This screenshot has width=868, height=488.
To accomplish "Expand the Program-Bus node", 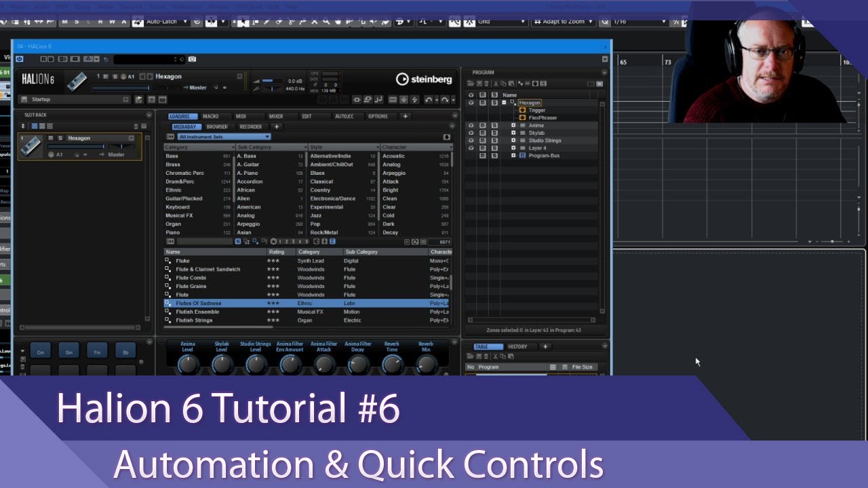I will point(513,155).
